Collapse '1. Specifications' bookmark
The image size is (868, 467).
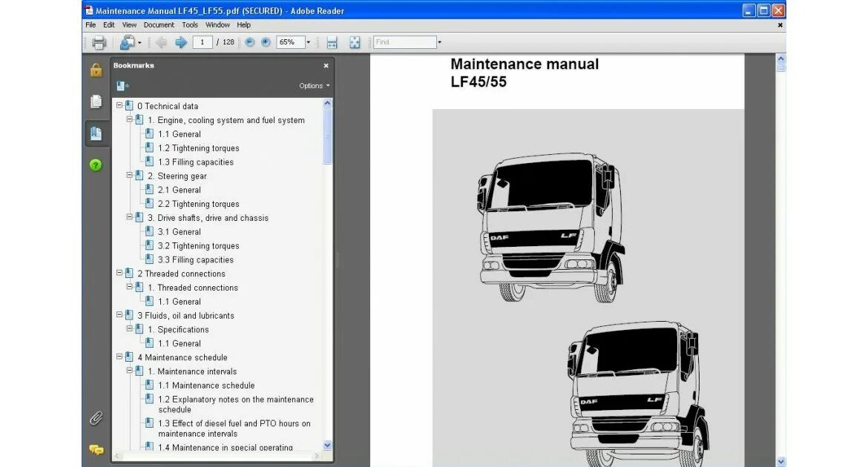(x=130, y=328)
